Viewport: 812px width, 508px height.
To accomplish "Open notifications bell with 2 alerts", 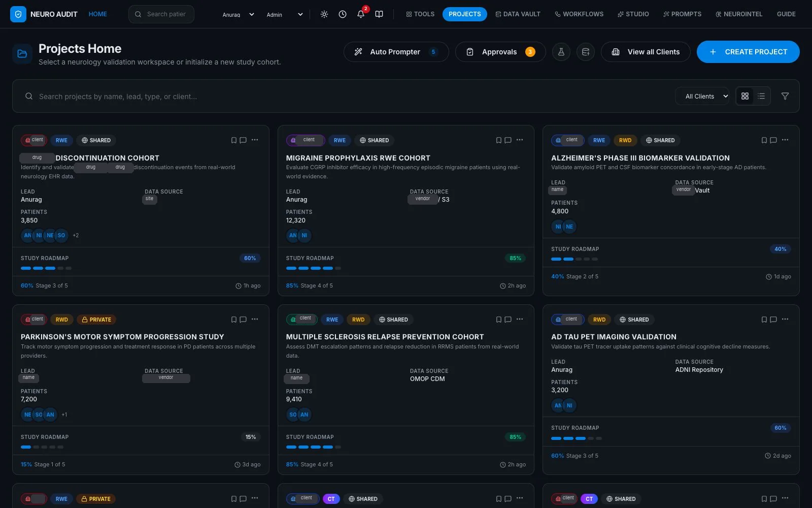I will [361, 14].
